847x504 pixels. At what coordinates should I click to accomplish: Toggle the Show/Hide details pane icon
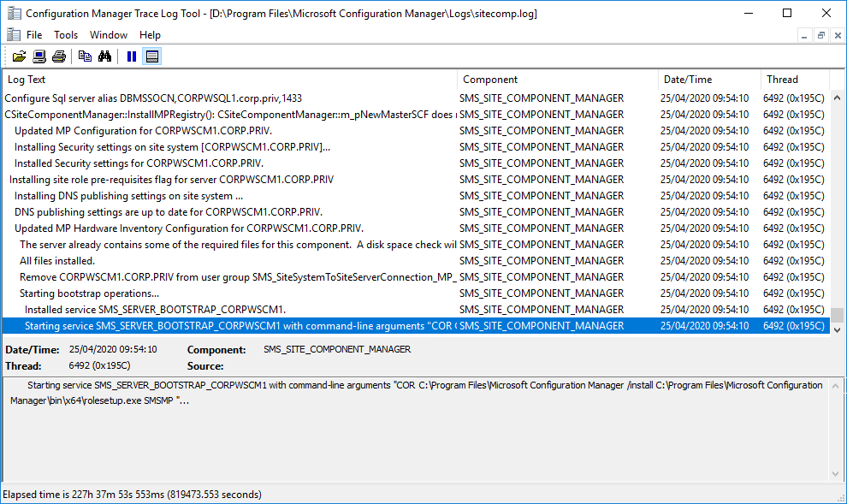coord(151,56)
